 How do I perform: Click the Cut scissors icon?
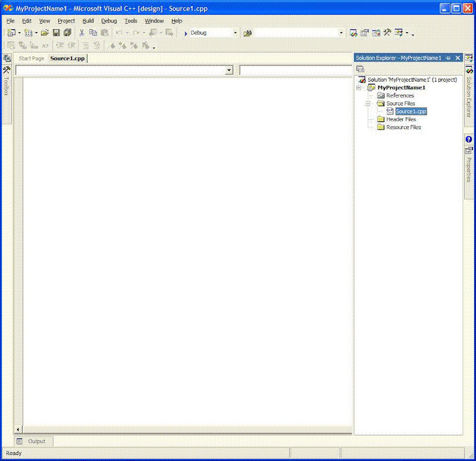pos(82,33)
